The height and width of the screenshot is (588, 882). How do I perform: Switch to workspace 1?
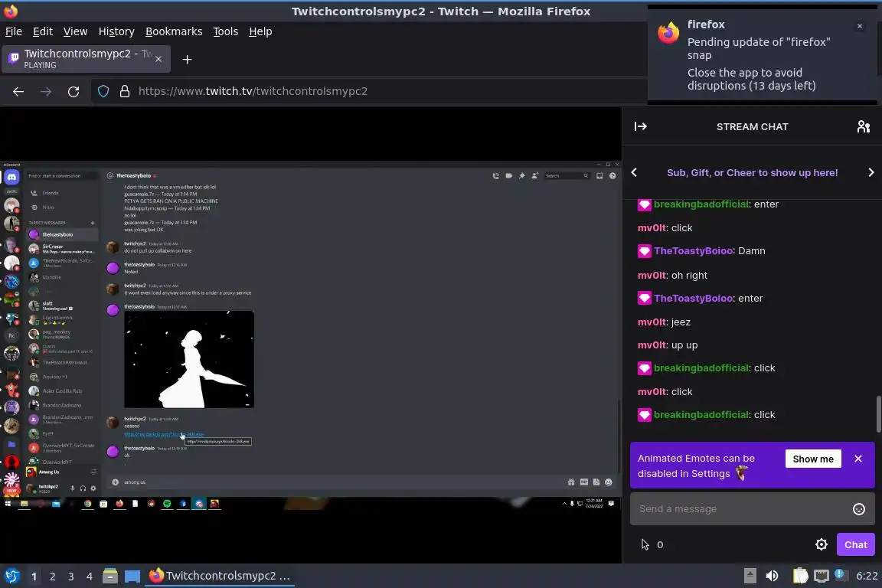point(34,577)
